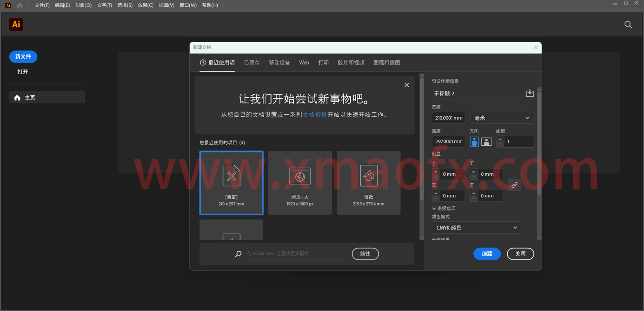The image size is (644, 311).
Task: Open the 文件(F) menu
Action: pos(42,5)
